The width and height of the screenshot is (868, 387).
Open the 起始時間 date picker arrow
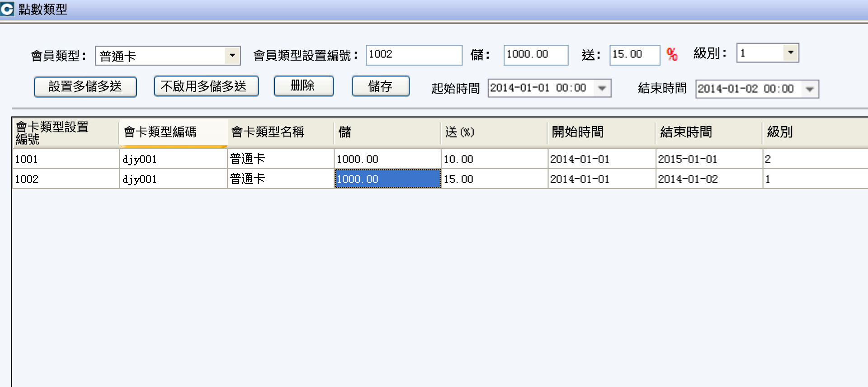click(602, 88)
